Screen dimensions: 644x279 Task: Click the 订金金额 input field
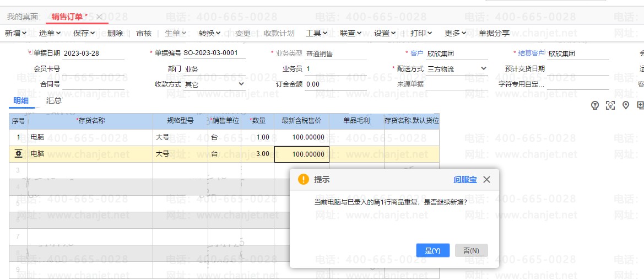335,84
